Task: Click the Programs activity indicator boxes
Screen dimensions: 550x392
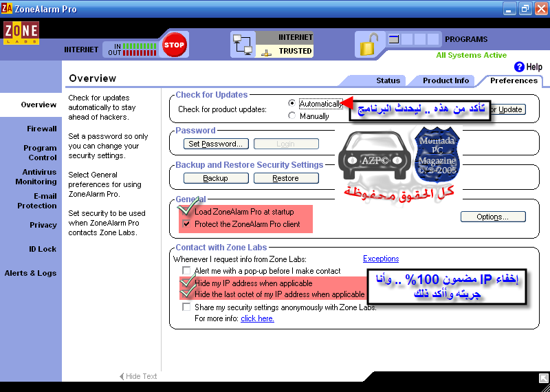Action: point(413,40)
